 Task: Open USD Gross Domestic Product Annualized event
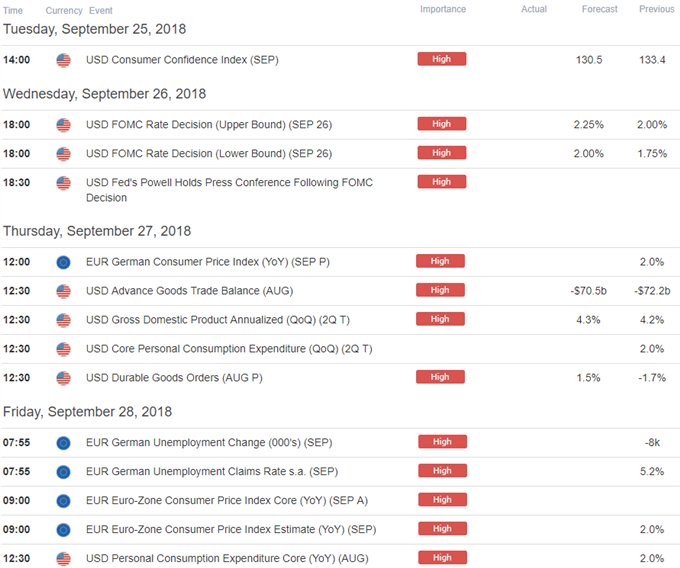218,320
